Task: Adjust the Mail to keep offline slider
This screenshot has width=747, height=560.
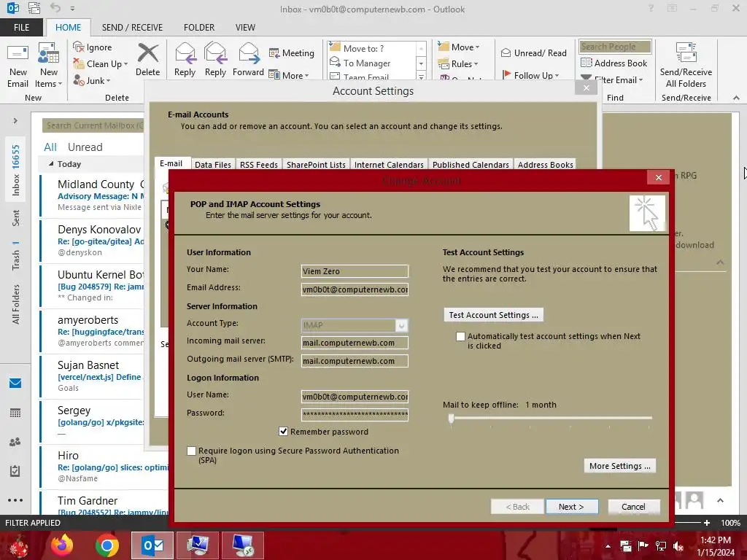Action: [451, 418]
